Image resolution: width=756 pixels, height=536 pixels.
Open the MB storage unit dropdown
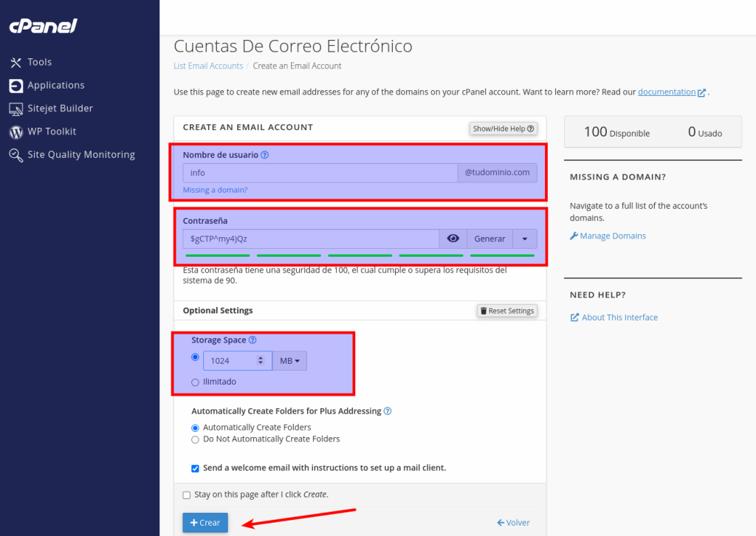point(289,361)
